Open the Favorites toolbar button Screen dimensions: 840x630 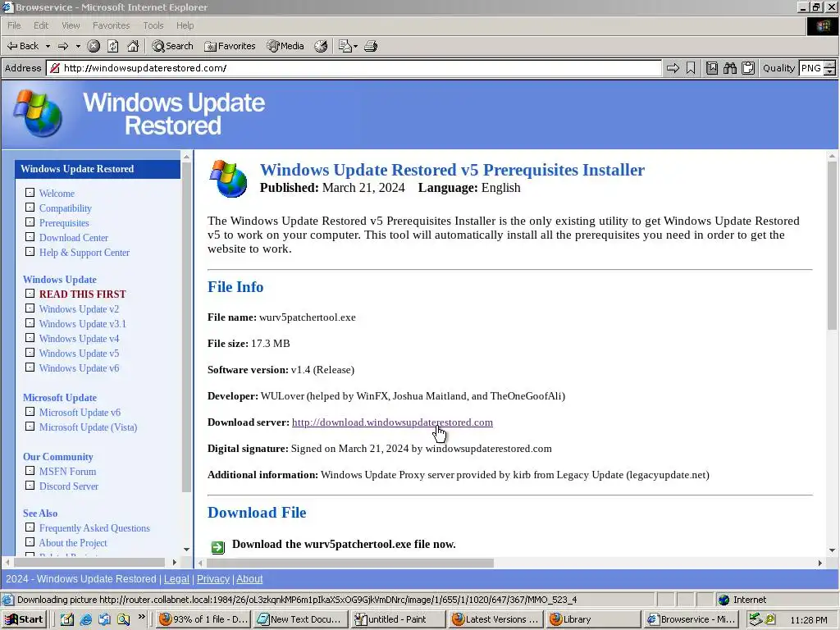pos(230,46)
